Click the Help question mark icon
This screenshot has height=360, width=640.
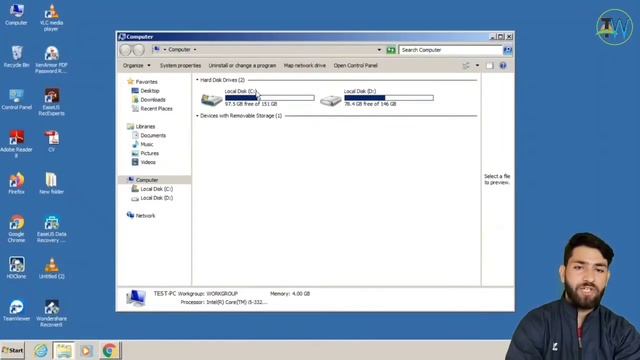tap(503, 65)
